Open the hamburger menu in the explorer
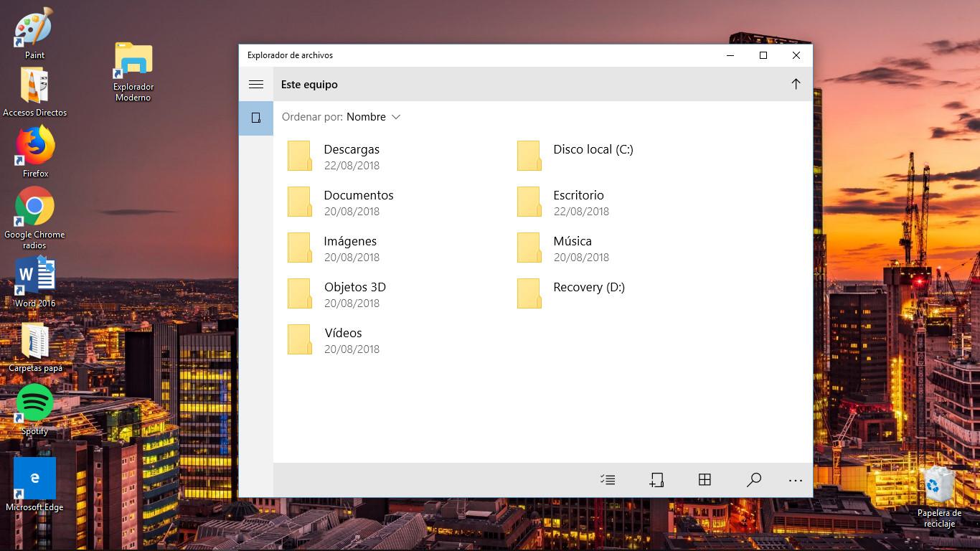The width and height of the screenshot is (980, 551). coord(255,84)
